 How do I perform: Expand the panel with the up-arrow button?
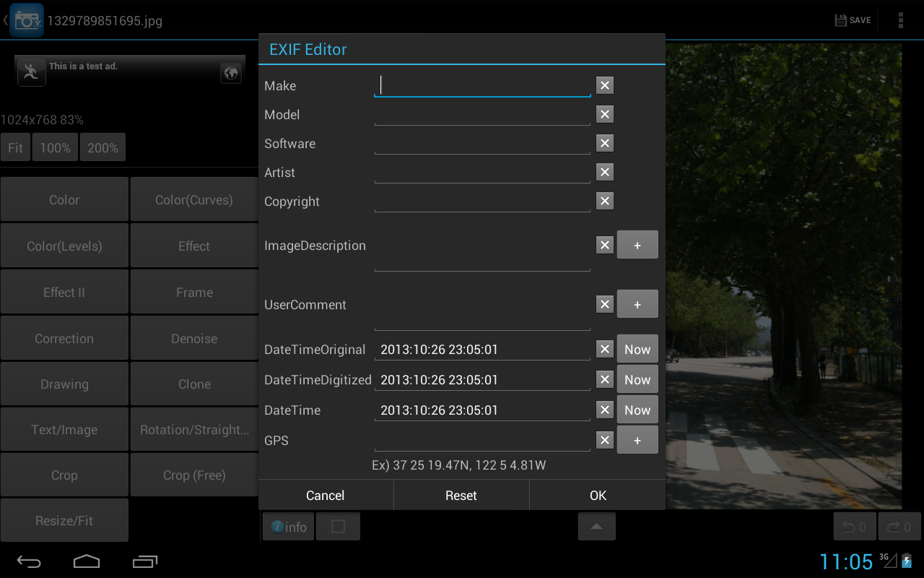(x=597, y=527)
